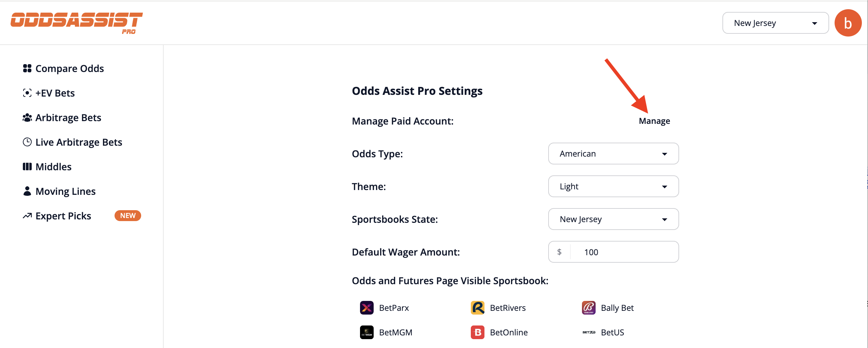The height and width of the screenshot is (348, 868).
Task: Open the profile avatar in the corner
Action: pos(848,23)
